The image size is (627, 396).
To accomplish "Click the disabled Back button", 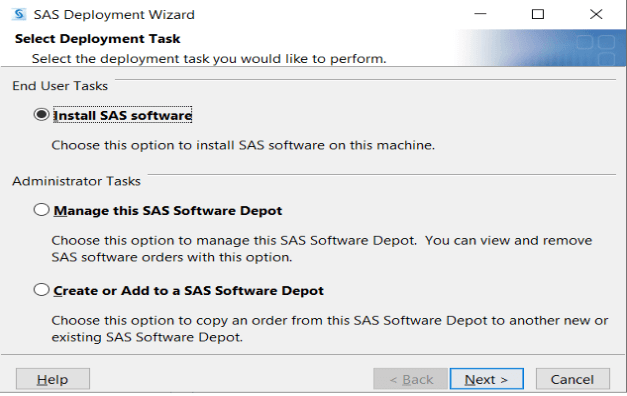I will pyautogui.click(x=411, y=379).
